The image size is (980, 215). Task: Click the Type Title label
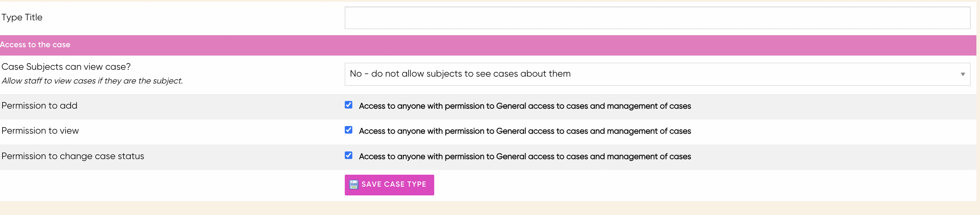(x=22, y=17)
